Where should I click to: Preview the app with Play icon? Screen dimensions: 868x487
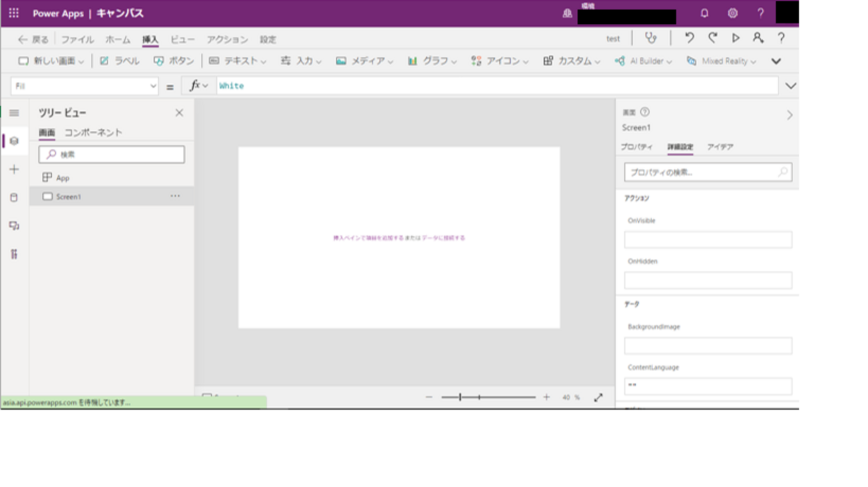point(735,39)
